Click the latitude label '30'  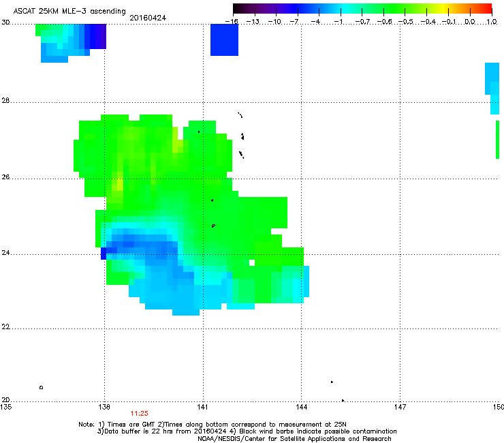point(5,22)
